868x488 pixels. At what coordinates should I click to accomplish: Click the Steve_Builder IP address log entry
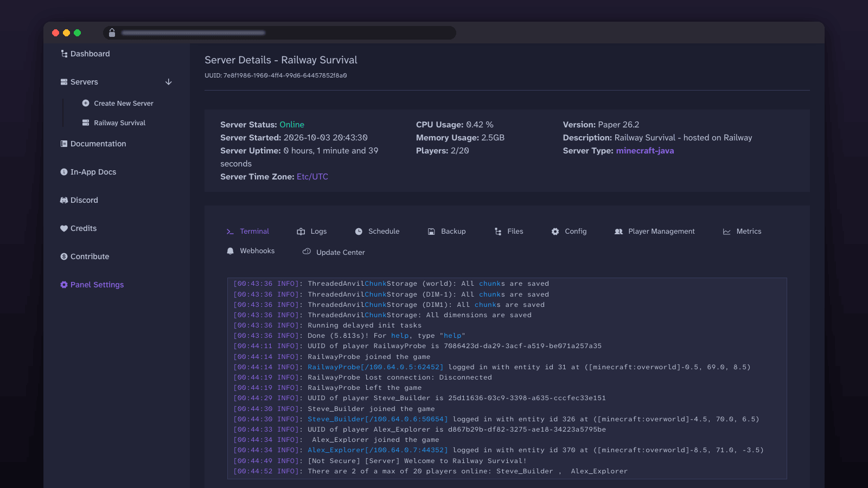tap(378, 419)
